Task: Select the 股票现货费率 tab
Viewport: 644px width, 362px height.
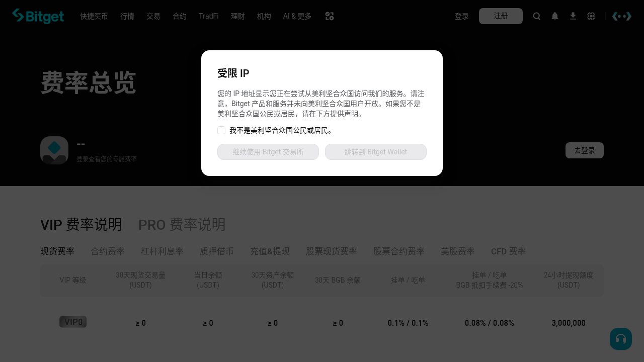Action: pyautogui.click(x=332, y=251)
